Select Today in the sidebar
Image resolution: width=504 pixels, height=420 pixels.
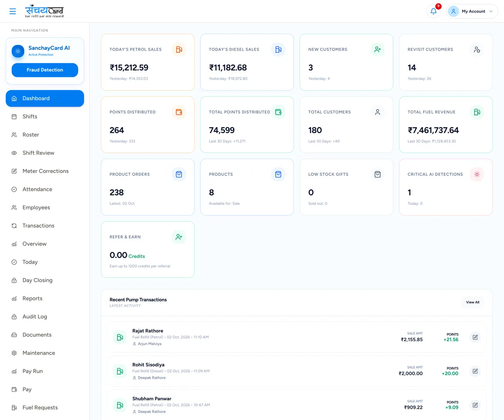tap(45, 262)
